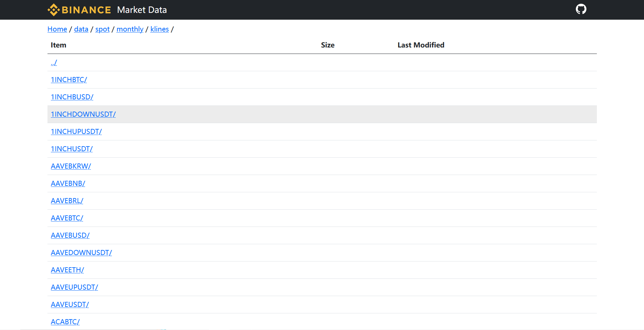This screenshot has height=330, width=644.
Task: Open the 1INCHBUSD folder
Action: [x=72, y=97]
